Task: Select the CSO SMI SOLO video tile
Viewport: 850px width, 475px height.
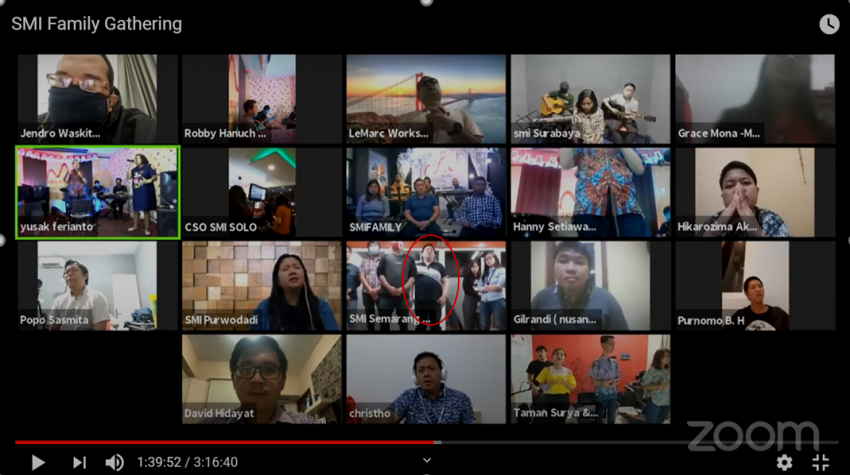Action: tap(261, 192)
